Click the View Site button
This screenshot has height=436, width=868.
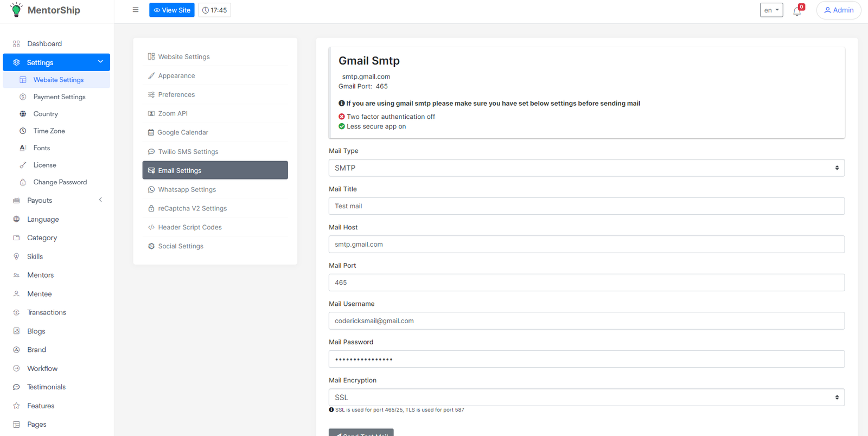171,10
